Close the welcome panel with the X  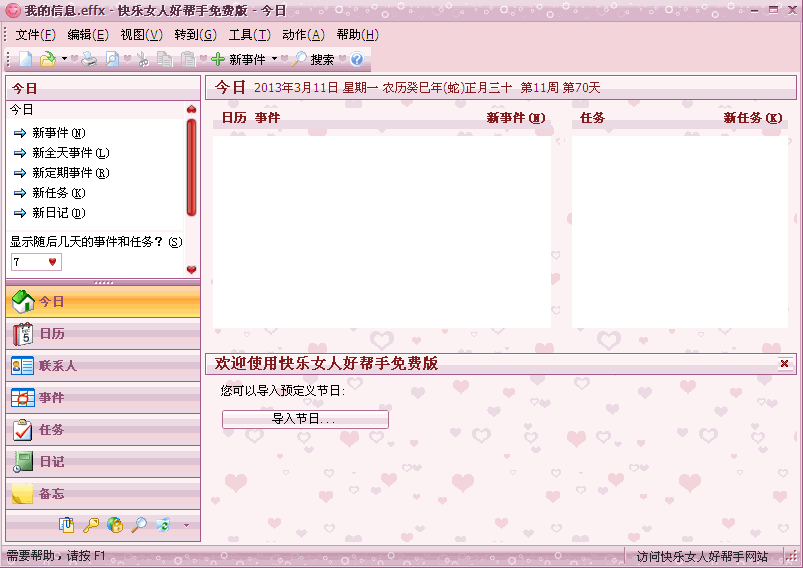(784, 364)
